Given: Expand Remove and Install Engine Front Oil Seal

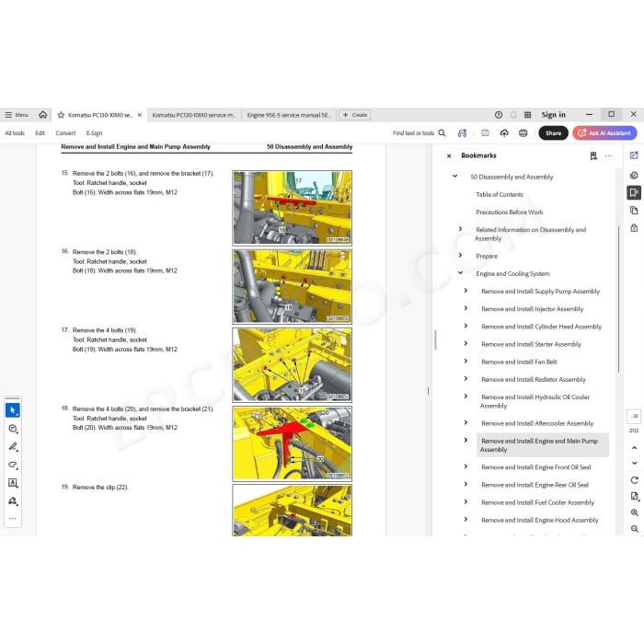Looking at the screenshot, I should [466, 466].
